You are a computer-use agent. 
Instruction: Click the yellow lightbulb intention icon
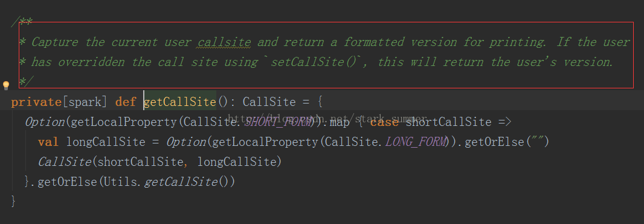[x=6, y=85]
